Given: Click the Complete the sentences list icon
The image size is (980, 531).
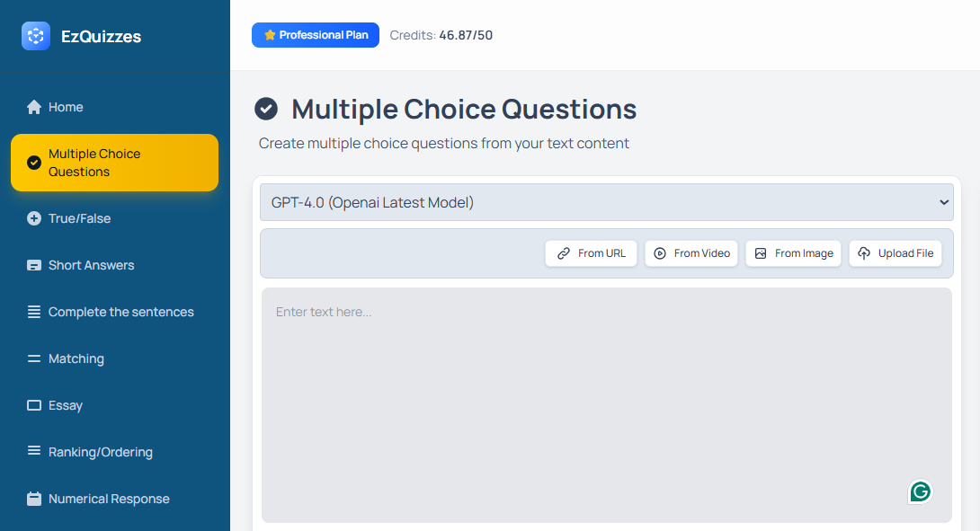Looking at the screenshot, I should coord(34,312).
